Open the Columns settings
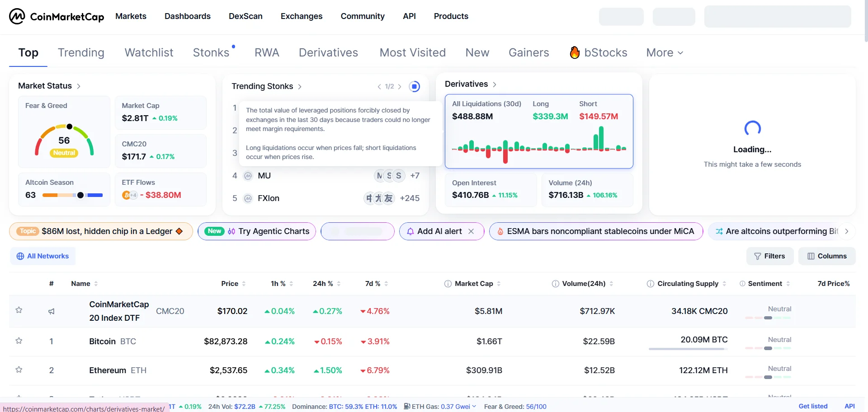This screenshot has height=412, width=868. coord(827,256)
